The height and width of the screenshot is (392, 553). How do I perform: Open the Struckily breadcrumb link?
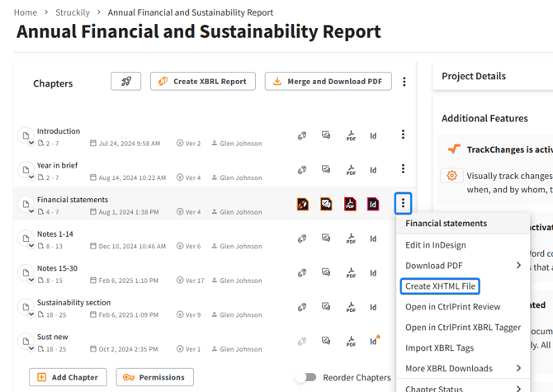pyautogui.click(x=72, y=12)
